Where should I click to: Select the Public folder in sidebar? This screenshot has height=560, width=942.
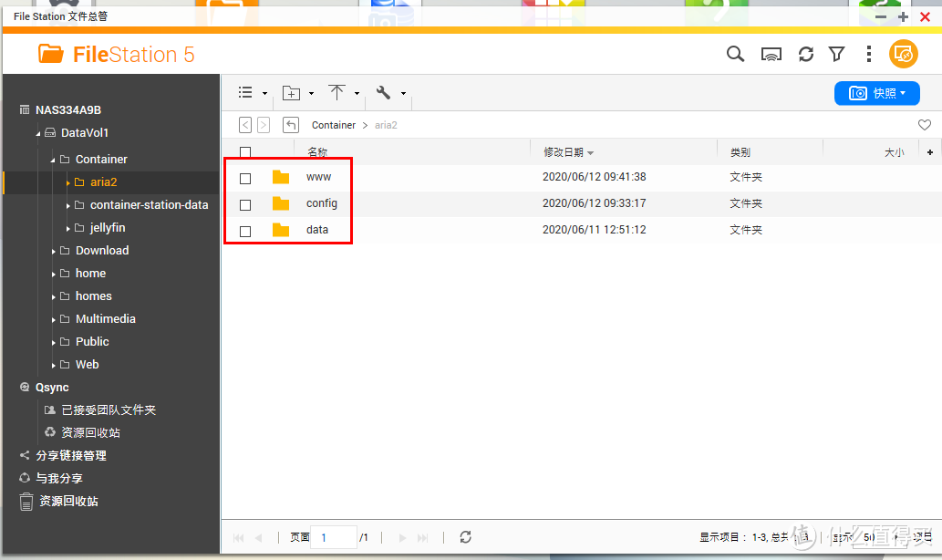tap(92, 342)
